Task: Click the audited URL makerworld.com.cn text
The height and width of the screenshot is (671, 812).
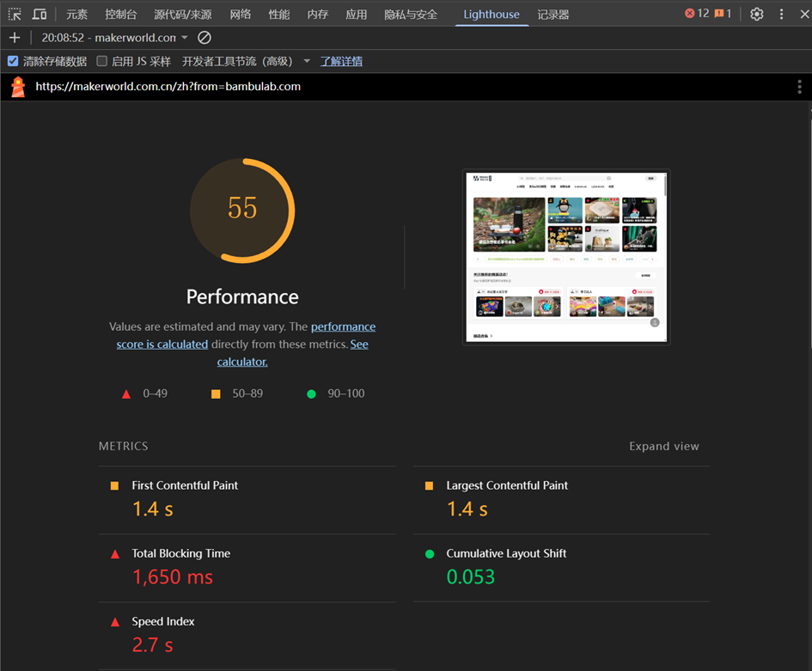Action: (x=168, y=87)
